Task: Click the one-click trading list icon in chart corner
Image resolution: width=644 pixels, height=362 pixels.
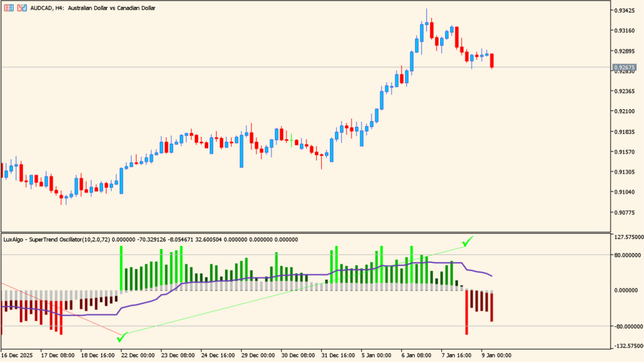Action: (9, 8)
